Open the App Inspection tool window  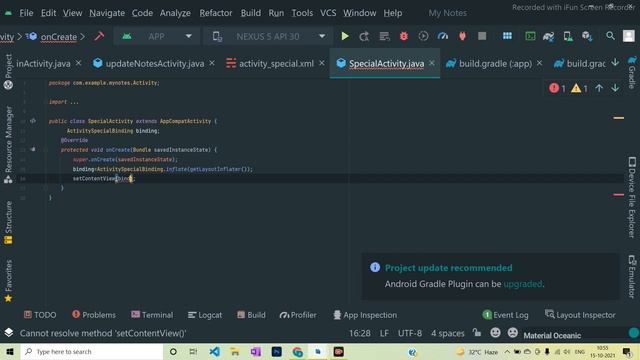pyautogui.click(x=365, y=315)
